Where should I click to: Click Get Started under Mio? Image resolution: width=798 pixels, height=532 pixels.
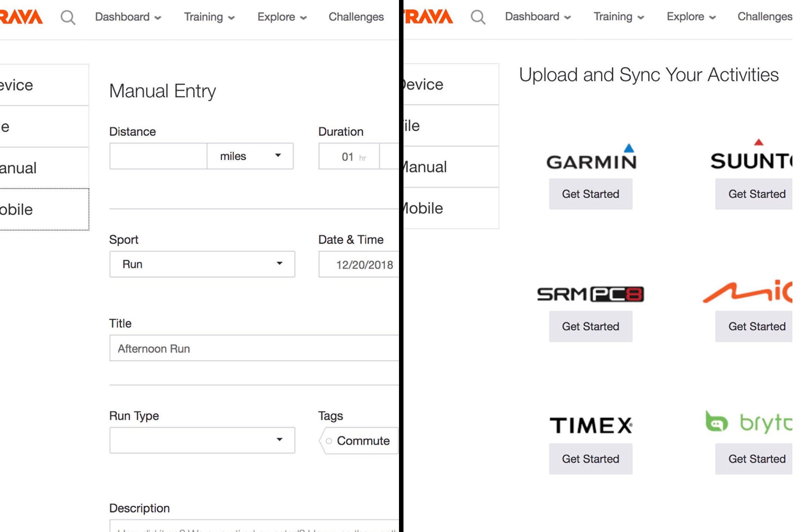coord(754,326)
